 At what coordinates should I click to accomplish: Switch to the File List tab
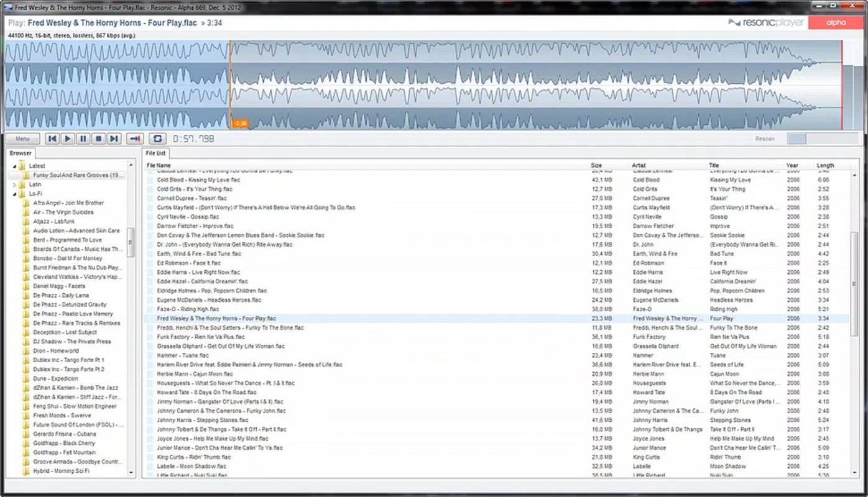(x=155, y=153)
